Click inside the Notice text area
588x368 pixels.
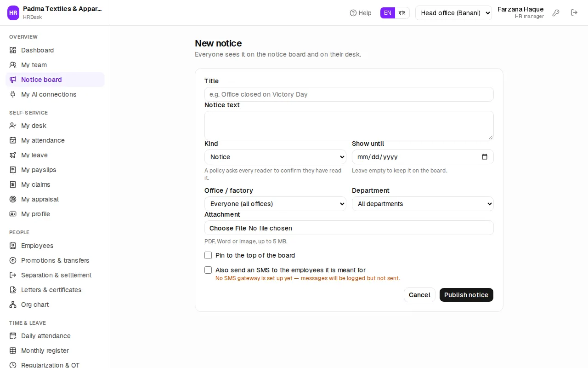(349, 126)
